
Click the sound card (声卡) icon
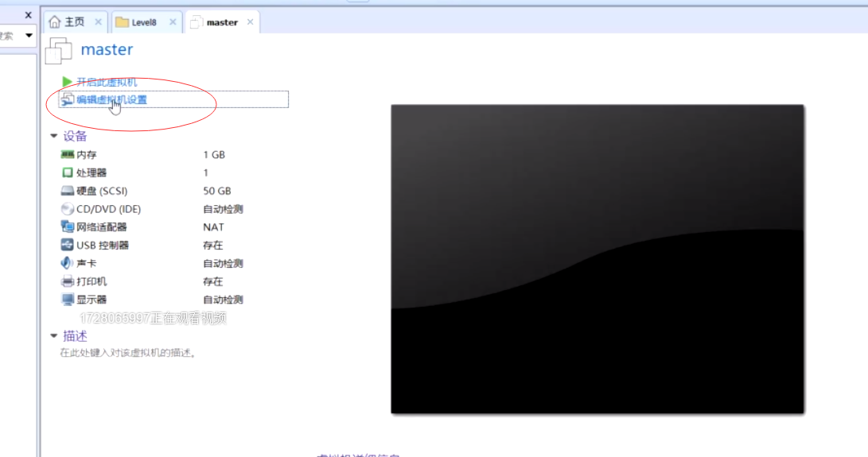tap(67, 263)
